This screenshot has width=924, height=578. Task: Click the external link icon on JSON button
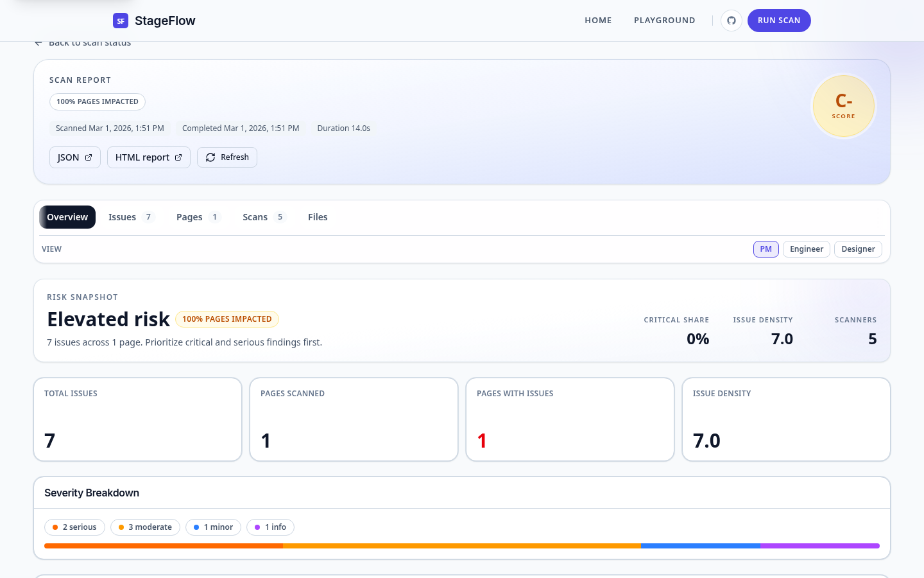(88, 157)
